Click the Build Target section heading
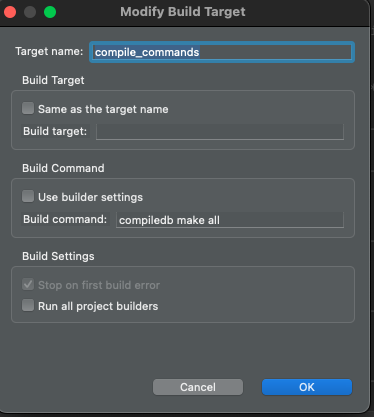 53,80
